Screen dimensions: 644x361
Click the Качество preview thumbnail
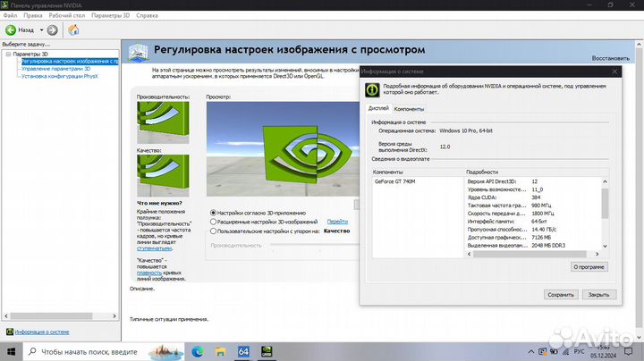click(163, 175)
